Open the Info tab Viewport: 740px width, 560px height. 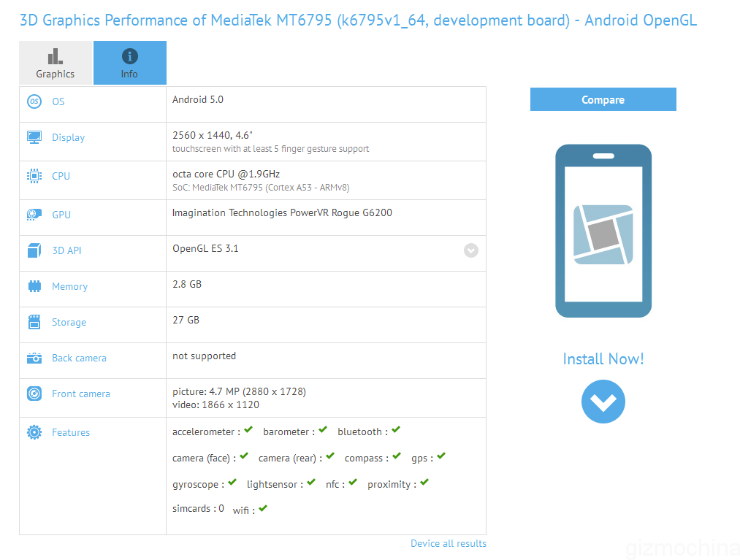point(129,63)
